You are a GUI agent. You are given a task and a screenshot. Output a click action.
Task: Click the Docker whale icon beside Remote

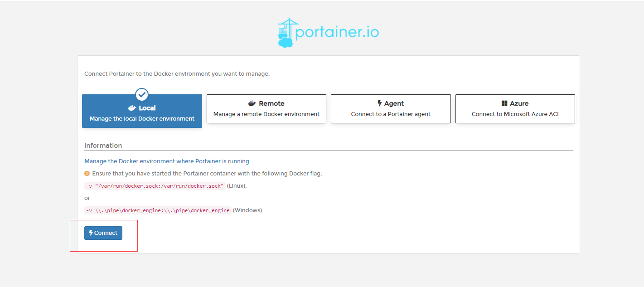(x=252, y=103)
